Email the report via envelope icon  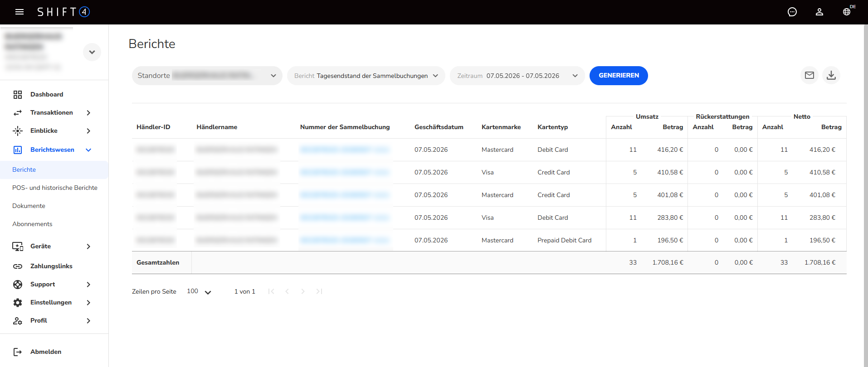click(x=809, y=75)
